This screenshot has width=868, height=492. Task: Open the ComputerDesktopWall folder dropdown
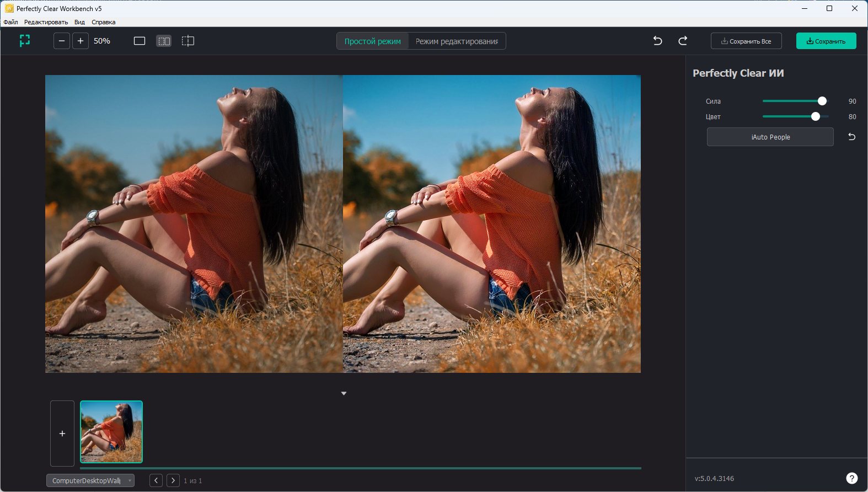coord(90,480)
